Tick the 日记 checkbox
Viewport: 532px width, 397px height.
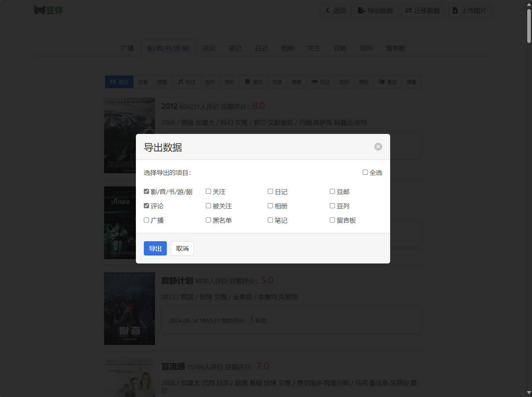point(270,192)
